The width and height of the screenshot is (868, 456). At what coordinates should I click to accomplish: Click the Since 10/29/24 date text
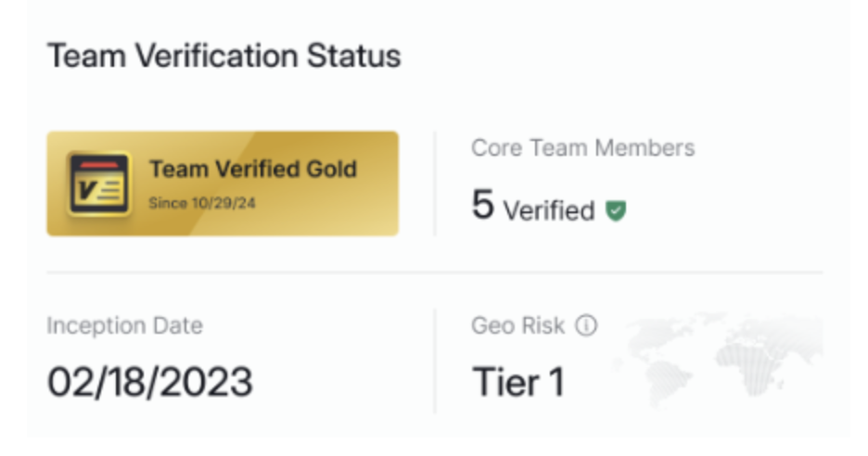pos(201,203)
